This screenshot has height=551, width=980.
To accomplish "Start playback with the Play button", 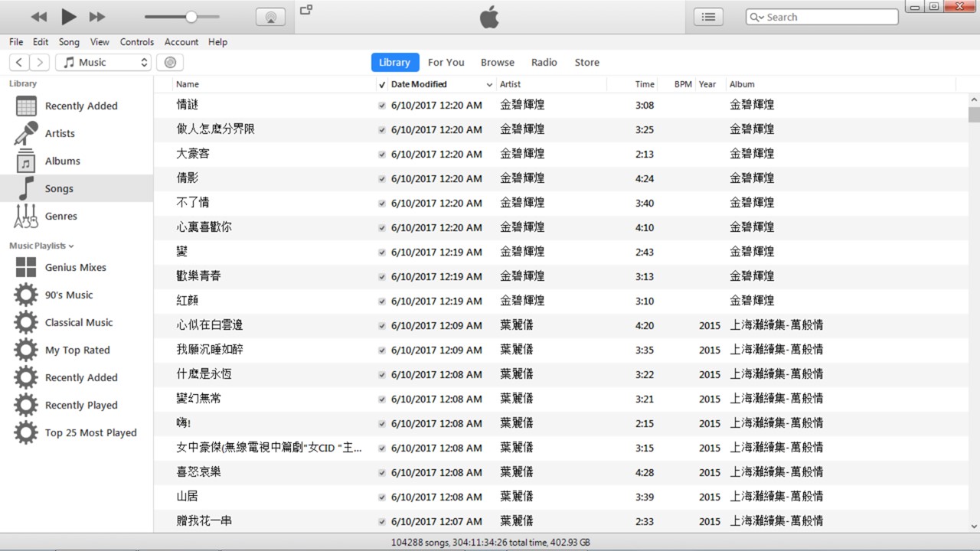I will pyautogui.click(x=69, y=16).
